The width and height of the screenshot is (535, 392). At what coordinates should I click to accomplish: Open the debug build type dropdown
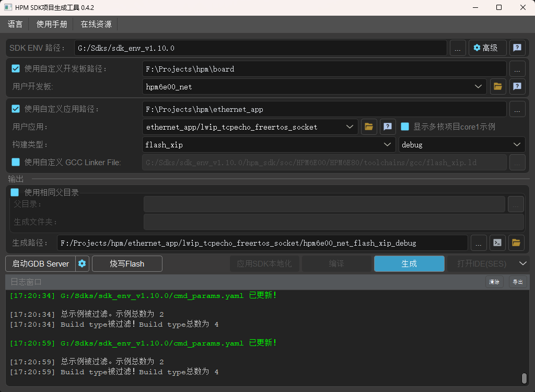tap(517, 144)
